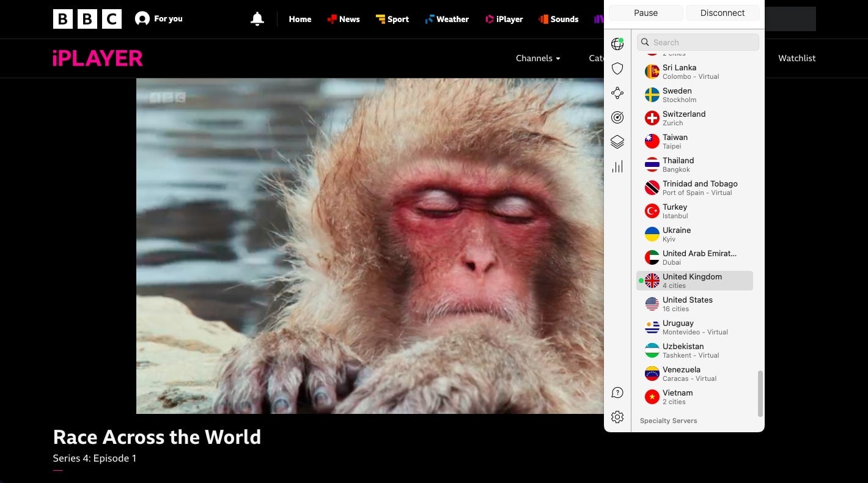Screen dimensions: 868x483
Task: Expand the Channels dropdown menu
Action: (538, 58)
